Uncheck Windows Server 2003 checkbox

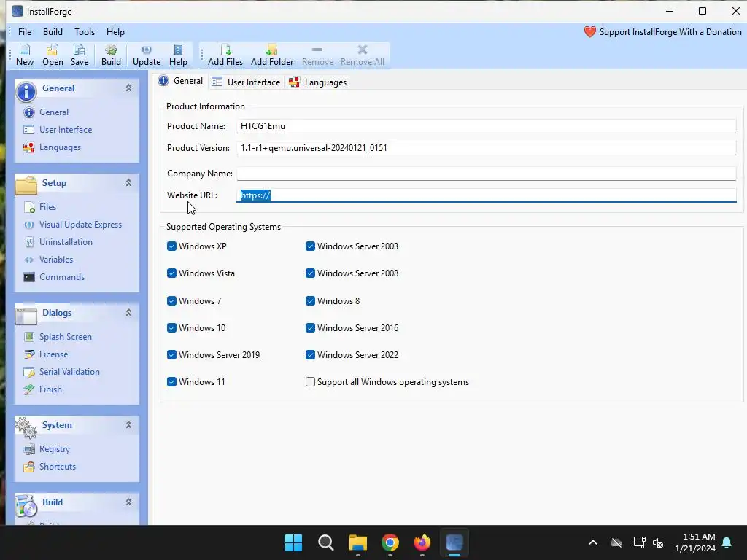point(310,246)
